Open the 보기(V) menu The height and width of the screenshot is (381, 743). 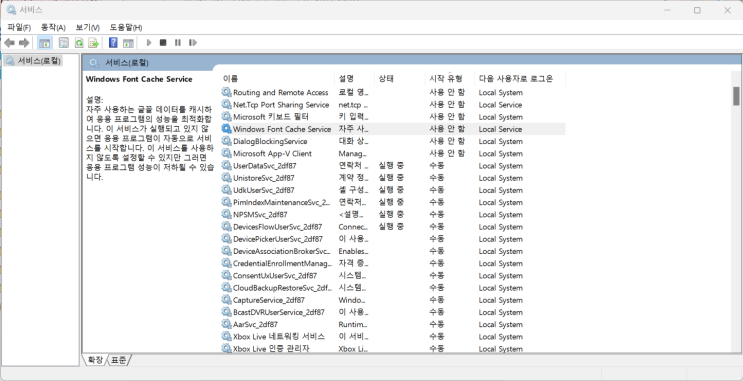pos(88,27)
